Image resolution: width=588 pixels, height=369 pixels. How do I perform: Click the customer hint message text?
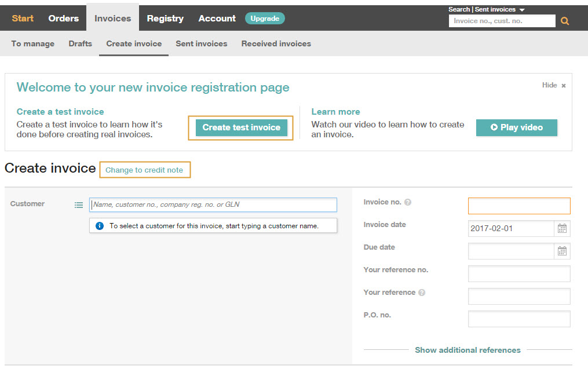point(214,226)
